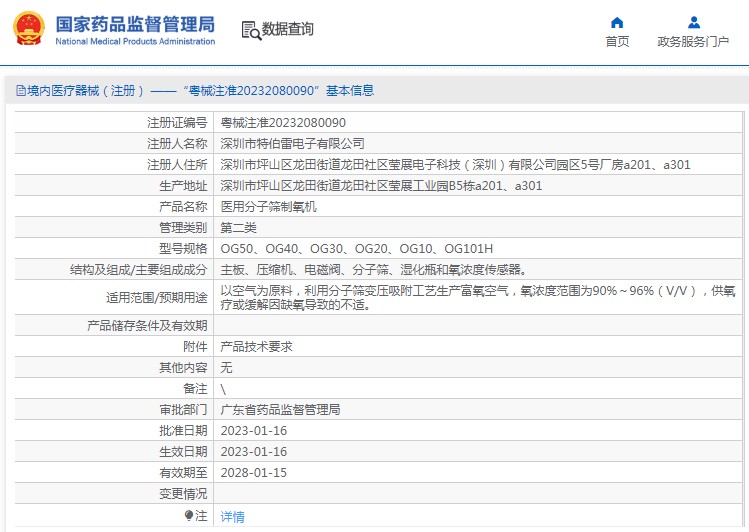
Task: Select 广东省药品监督管理局 approval department
Action: (x=280, y=410)
